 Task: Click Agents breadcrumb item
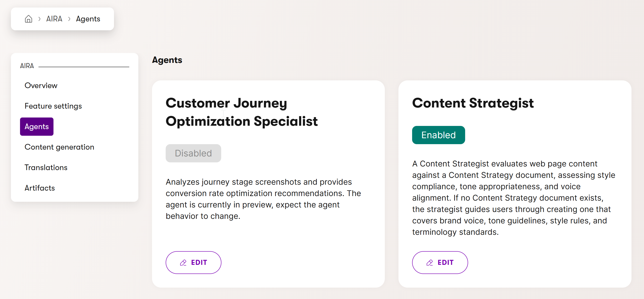click(88, 19)
